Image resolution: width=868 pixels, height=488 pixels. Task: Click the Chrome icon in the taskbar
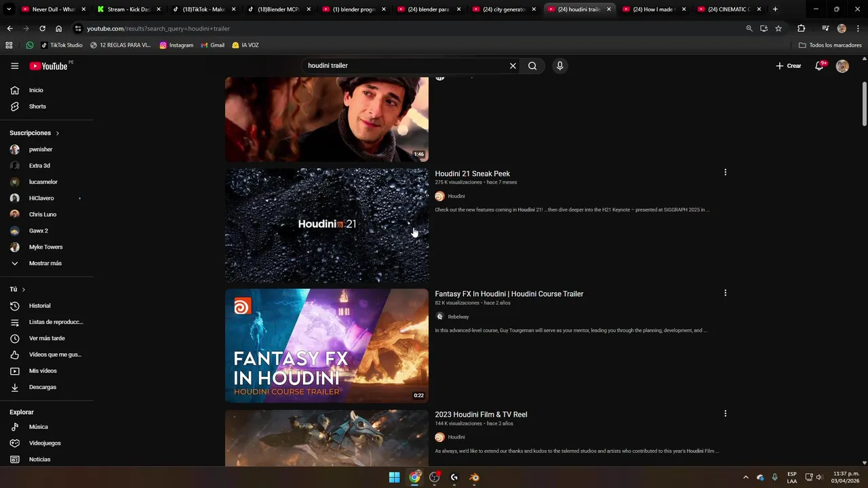tap(414, 477)
